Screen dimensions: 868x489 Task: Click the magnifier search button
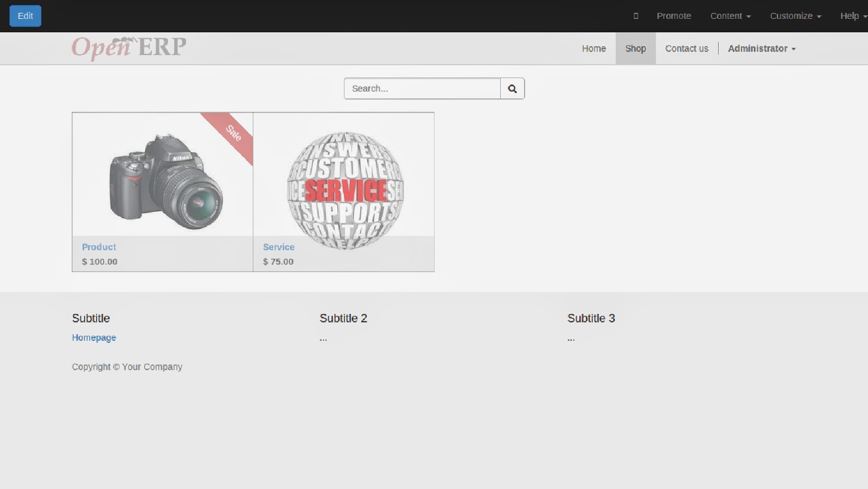click(x=512, y=88)
